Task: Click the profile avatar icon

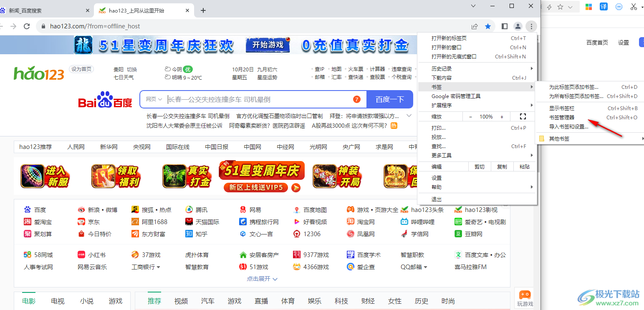Action: coord(518,26)
